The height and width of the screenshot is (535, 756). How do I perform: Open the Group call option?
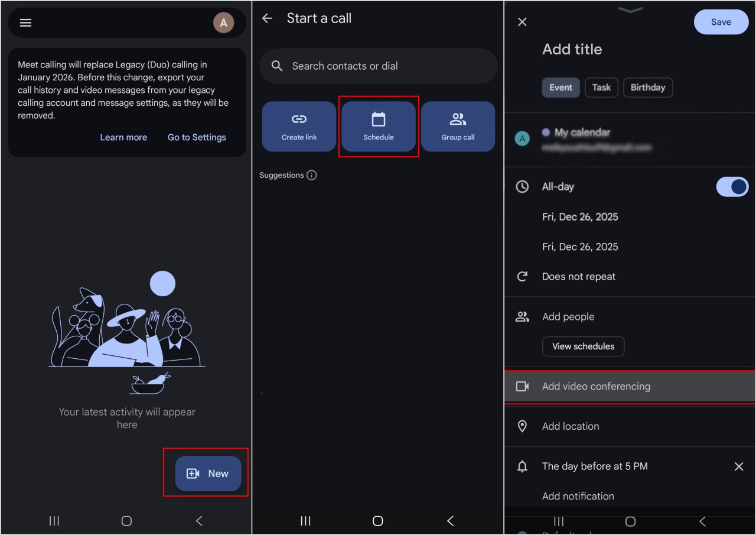(x=458, y=127)
